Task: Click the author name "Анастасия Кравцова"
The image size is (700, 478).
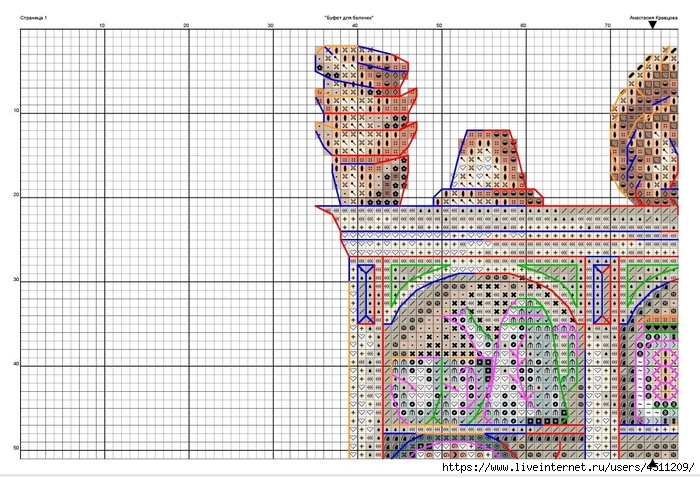Action: click(x=654, y=18)
